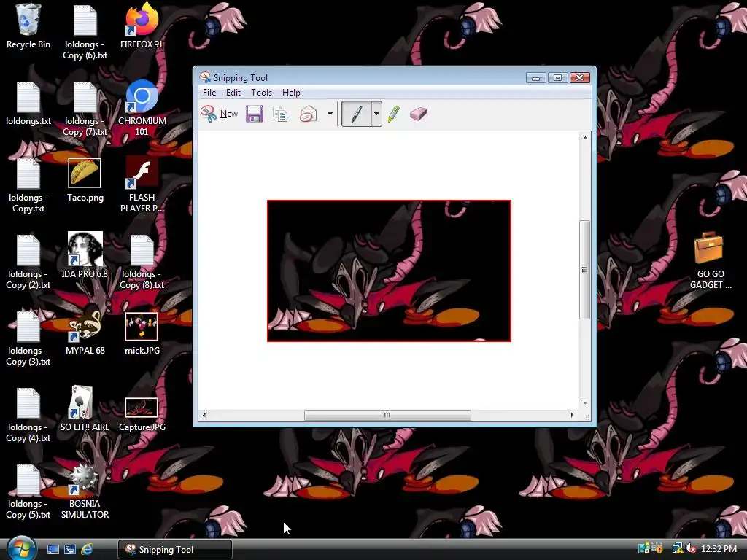747x560 pixels.
Task: Open the Edit menu
Action: 233,93
